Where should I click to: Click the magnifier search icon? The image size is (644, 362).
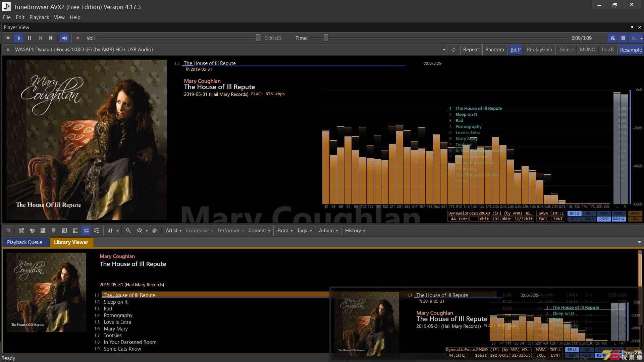[128, 231]
